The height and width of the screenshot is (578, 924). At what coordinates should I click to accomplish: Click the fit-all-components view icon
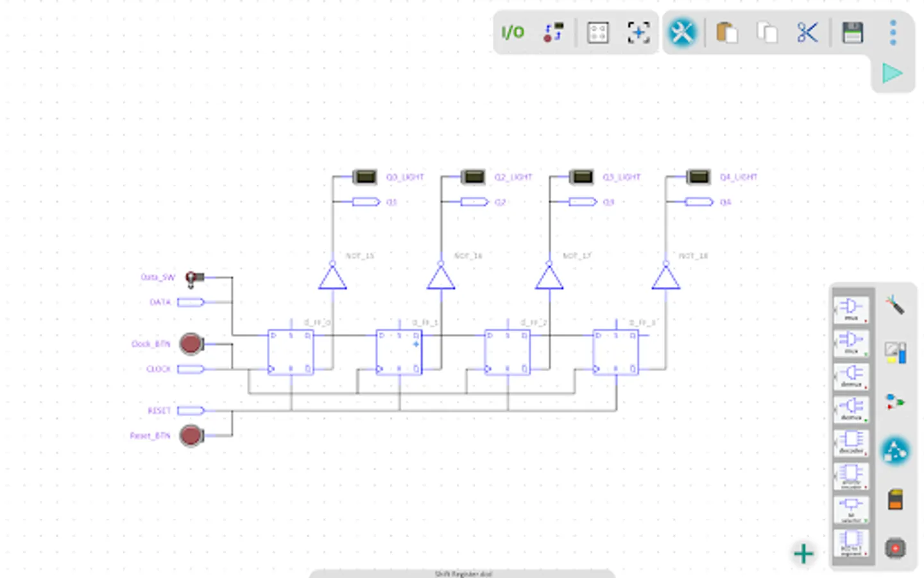[x=598, y=33]
